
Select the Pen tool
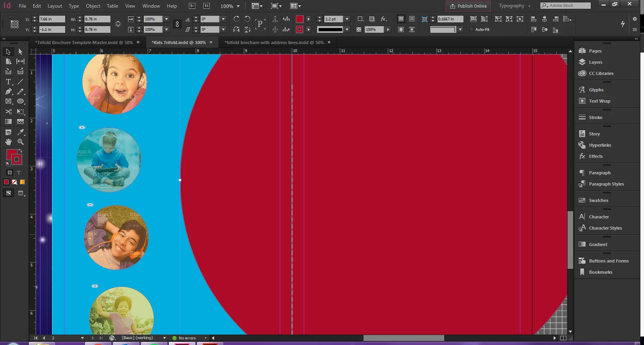(x=8, y=91)
